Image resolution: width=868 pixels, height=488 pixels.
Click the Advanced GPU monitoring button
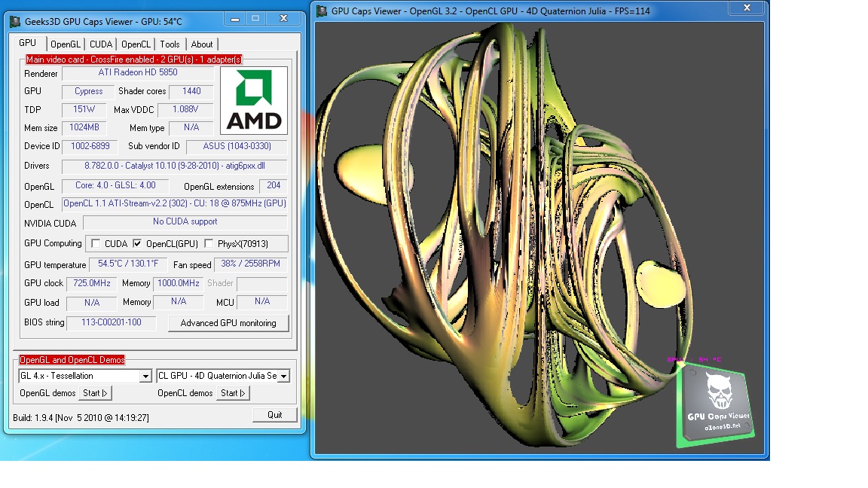pos(228,323)
